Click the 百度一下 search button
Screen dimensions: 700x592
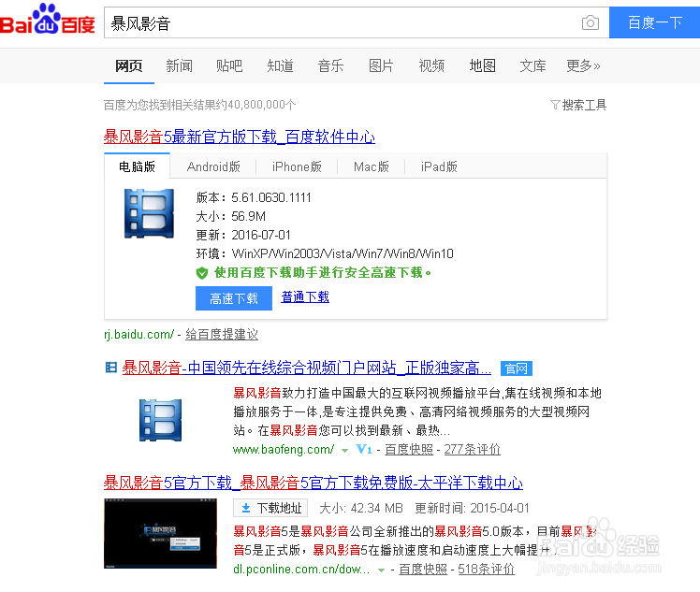tap(654, 22)
